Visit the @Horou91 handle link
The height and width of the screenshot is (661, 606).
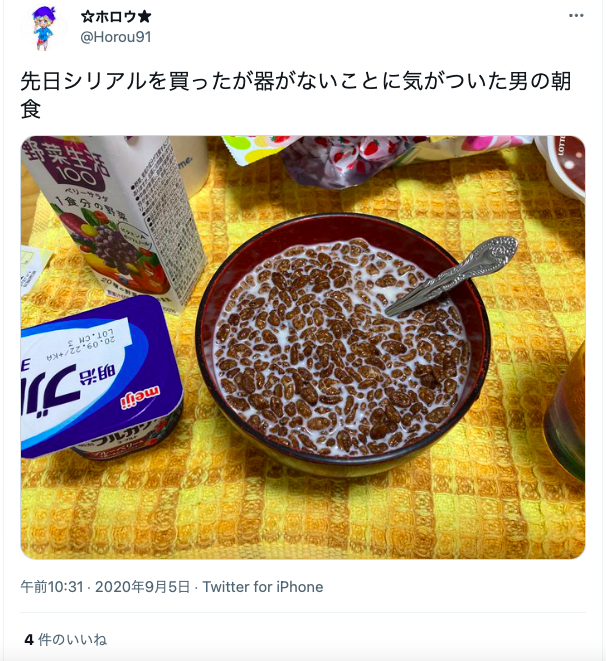[x=116, y=37]
